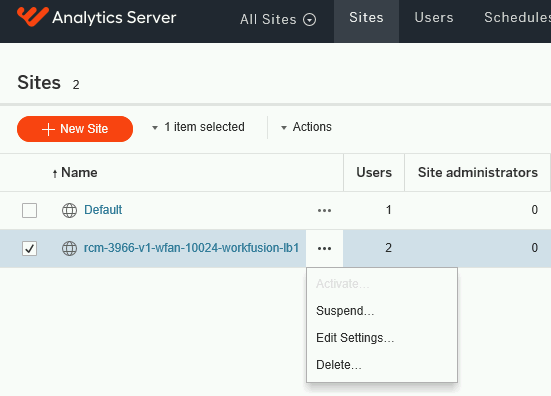Click Site administrators value 0 for Default

tap(534, 210)
